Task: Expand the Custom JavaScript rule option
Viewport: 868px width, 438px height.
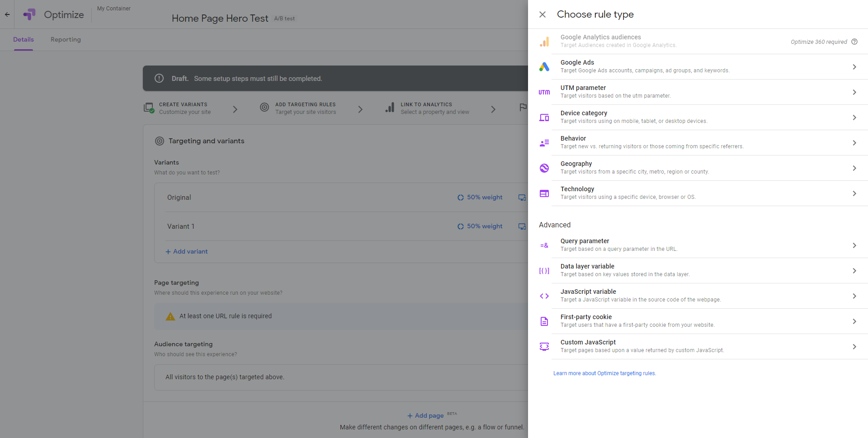Action: 854,346
